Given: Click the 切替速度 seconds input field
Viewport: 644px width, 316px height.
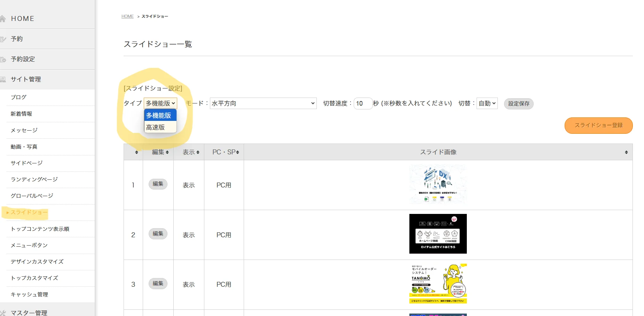Looking at the screenshot, I should pos(363,103).
